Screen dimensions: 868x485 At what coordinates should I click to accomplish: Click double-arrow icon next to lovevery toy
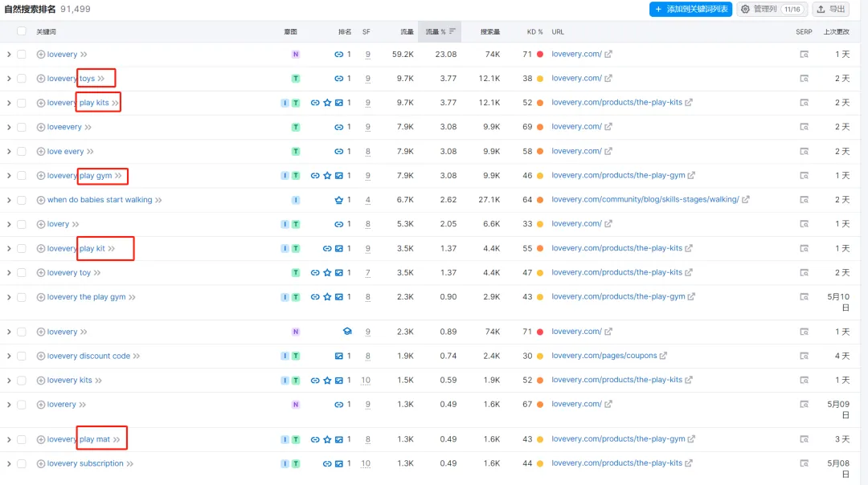click(97, 273)
